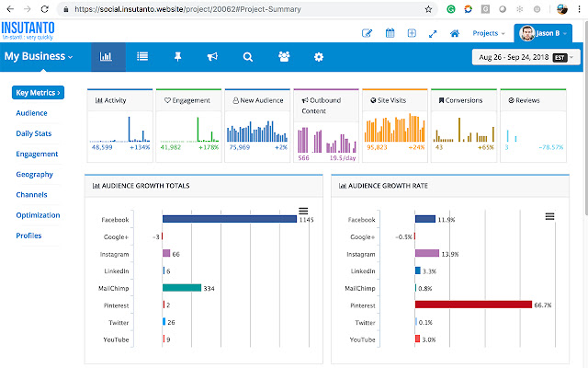Open Profiles sidebar link

click(28, 236)
